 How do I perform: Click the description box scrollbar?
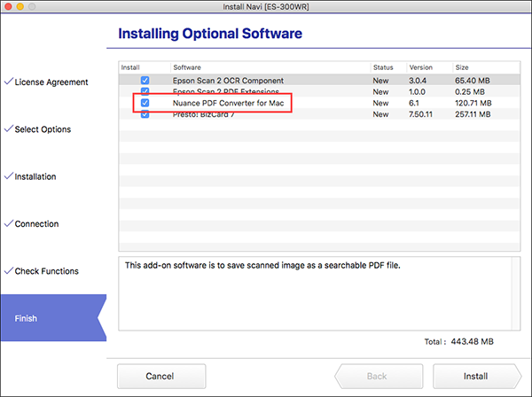pos(516,293)
